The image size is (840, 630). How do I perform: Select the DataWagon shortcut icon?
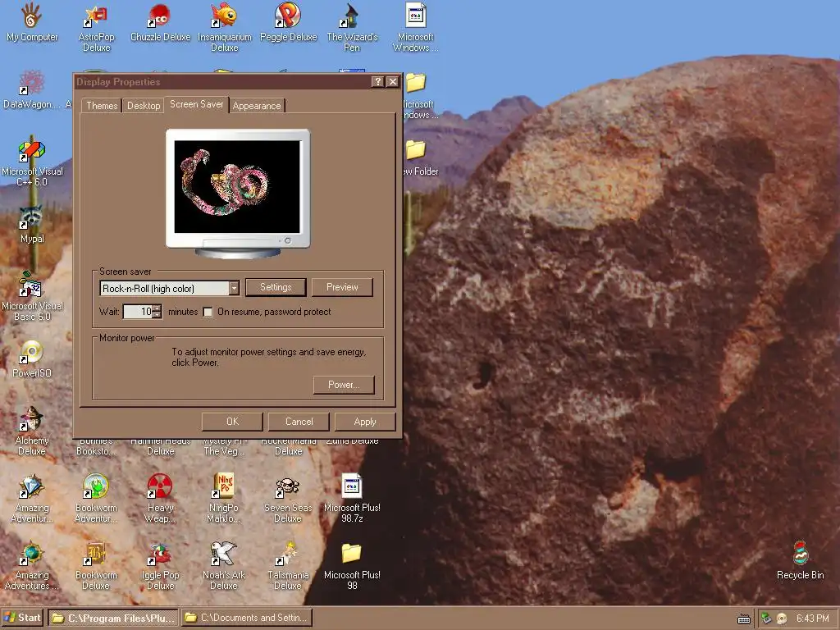click(x=32, y=84)
